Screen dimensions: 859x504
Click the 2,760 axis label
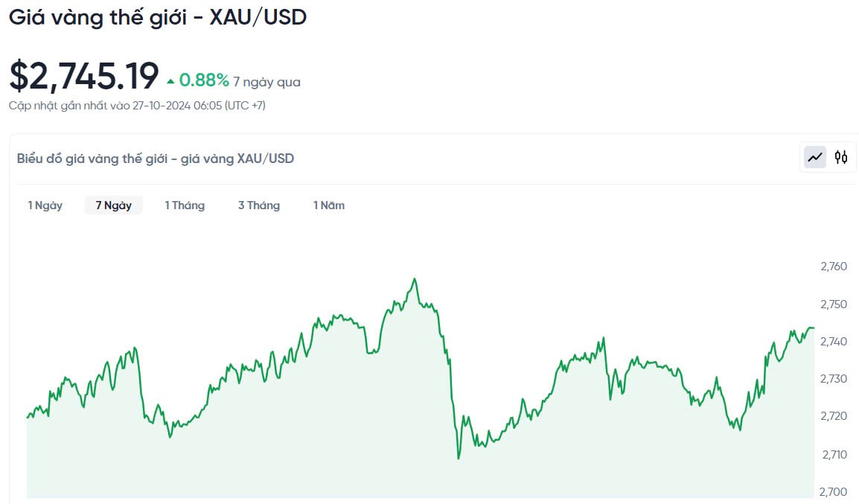833,267
